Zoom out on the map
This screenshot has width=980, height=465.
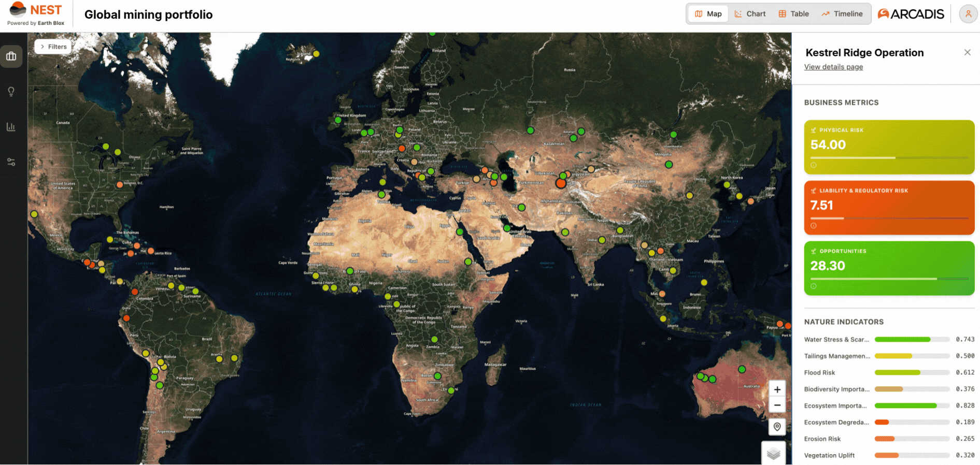(777, 405)
